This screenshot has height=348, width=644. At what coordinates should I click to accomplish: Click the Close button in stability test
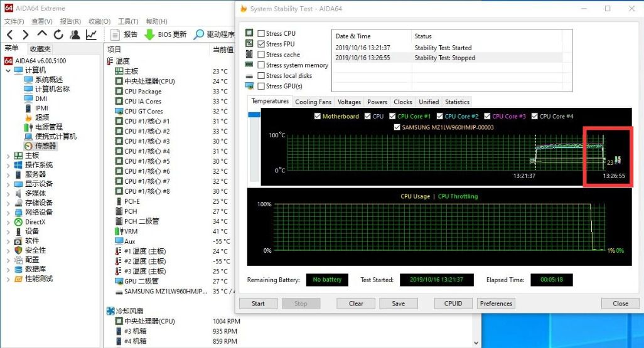(620, 303)
